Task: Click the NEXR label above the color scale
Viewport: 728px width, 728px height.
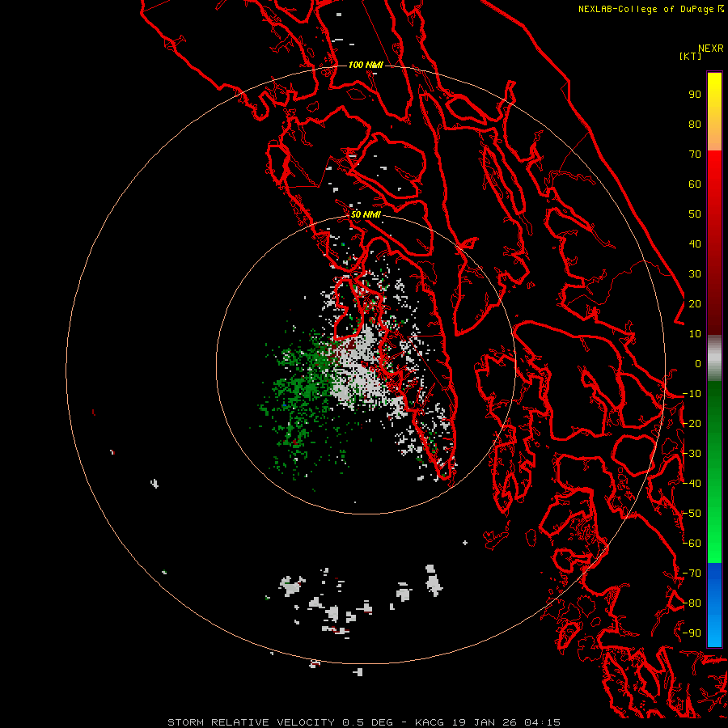Action: 710,48
